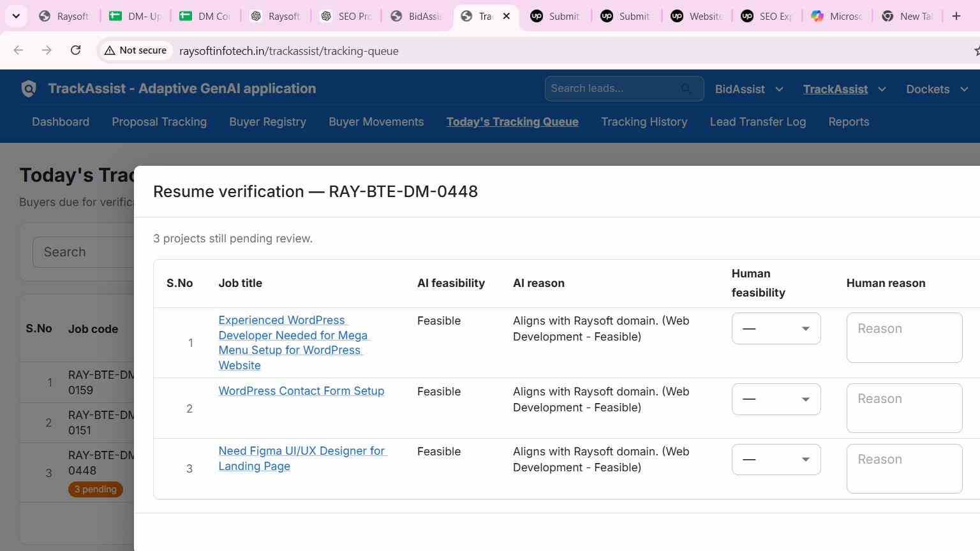This screenshot has height=551, width=980.
Task: Open Human feasibility dropdown for row 1
Action: tap(776, 328)
